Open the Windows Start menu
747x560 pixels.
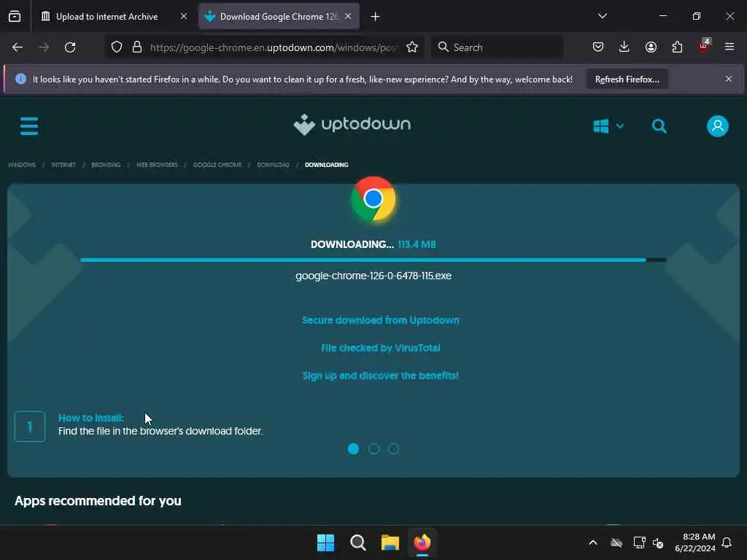326,542
